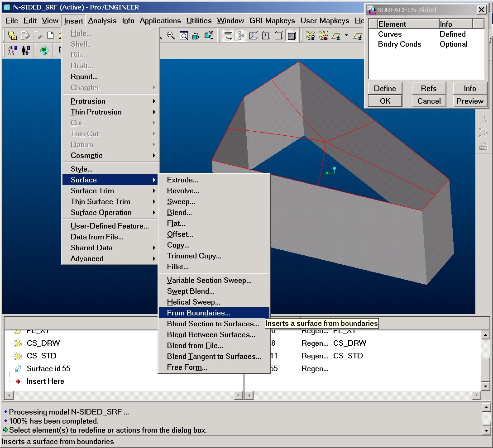Toggle no hidden line display mode

pos(278,36)
